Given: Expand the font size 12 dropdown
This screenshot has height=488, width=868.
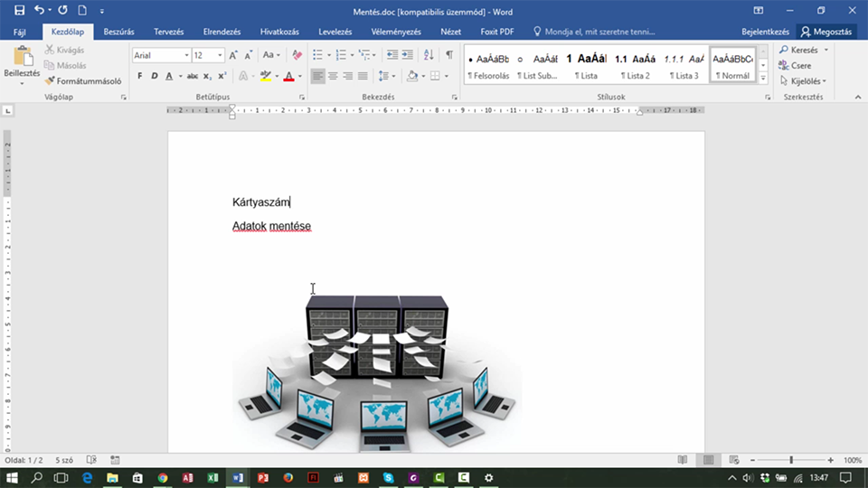Looking at the screenshot, I should (x=220, y=55).
